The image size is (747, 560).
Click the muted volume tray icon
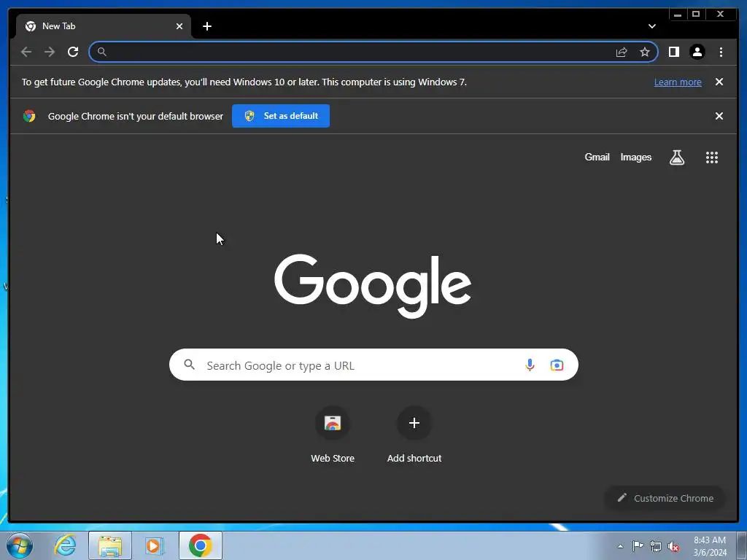(x=673, y=547)
